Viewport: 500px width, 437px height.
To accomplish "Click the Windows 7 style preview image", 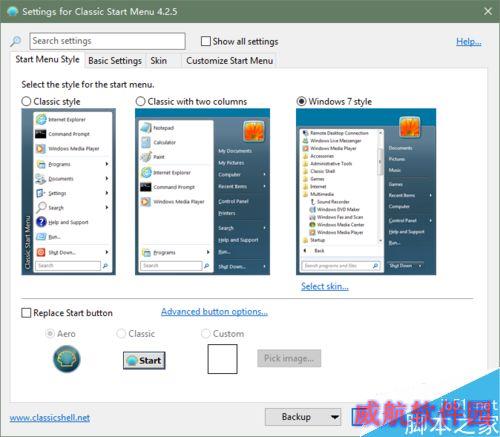I will pyautogui.click(x=366, y=192).
